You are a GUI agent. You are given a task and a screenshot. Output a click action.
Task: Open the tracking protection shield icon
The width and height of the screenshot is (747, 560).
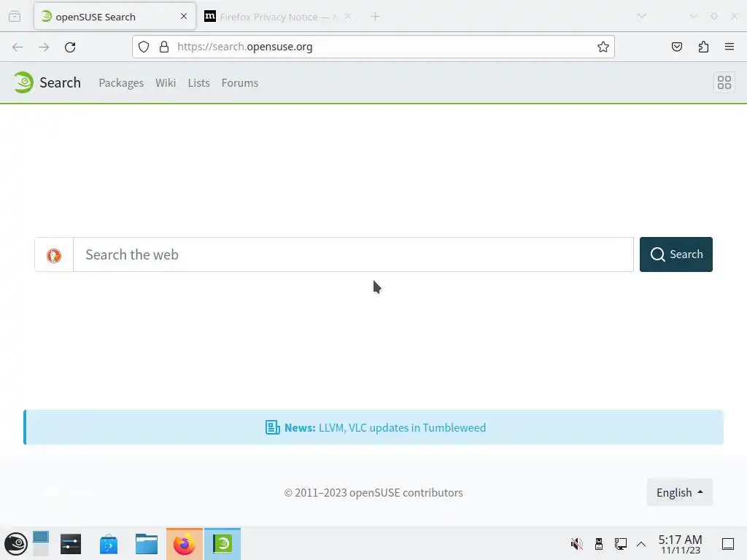pos(144,47)
